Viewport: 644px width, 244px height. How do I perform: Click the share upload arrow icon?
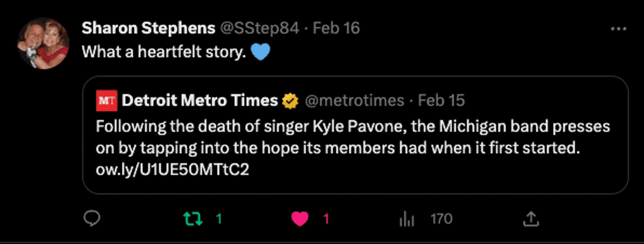tap(531, 219)
